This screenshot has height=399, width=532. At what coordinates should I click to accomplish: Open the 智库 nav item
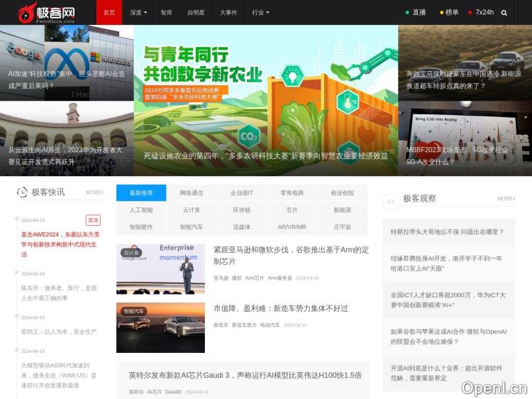[x=167, y=12]
